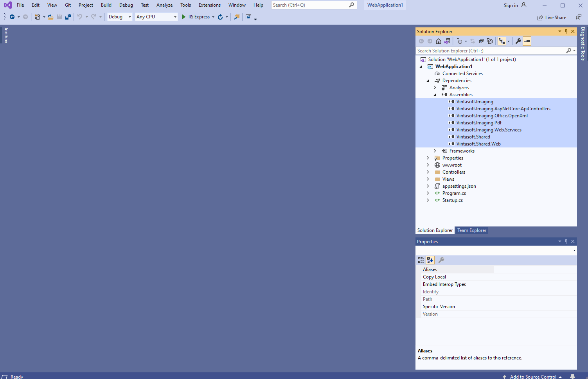Click the Live Share icon
The image size is (588, 379).
coord(540,18)
